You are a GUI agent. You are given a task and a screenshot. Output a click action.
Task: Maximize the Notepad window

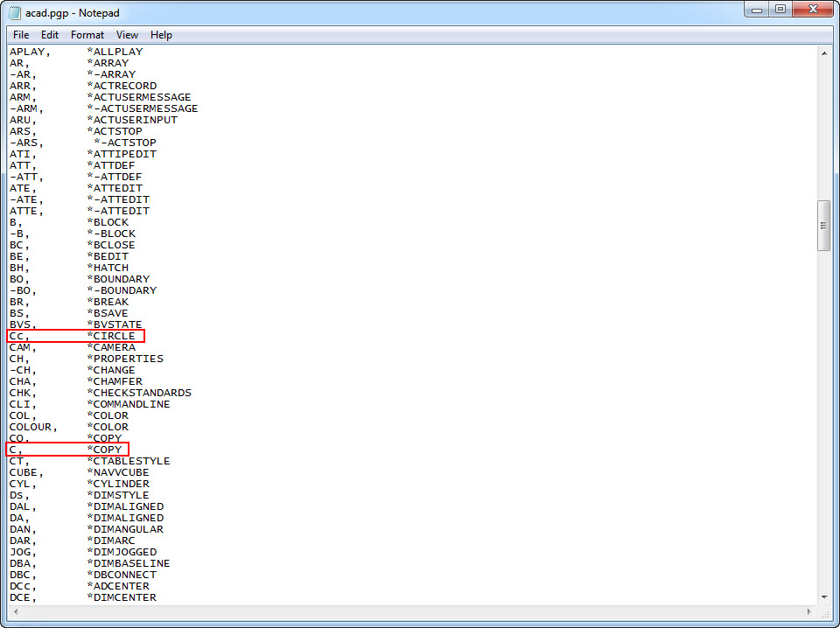[x=780, y=10]
